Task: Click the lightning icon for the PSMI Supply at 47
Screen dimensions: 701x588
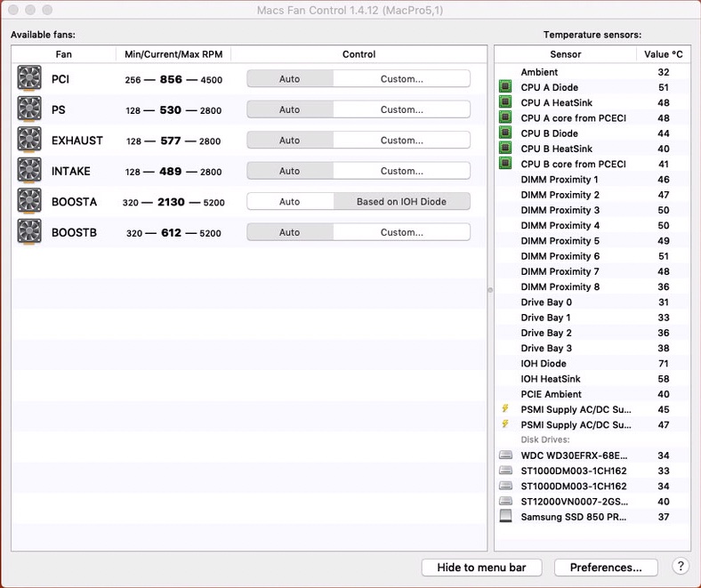Action: click(505, 423)
